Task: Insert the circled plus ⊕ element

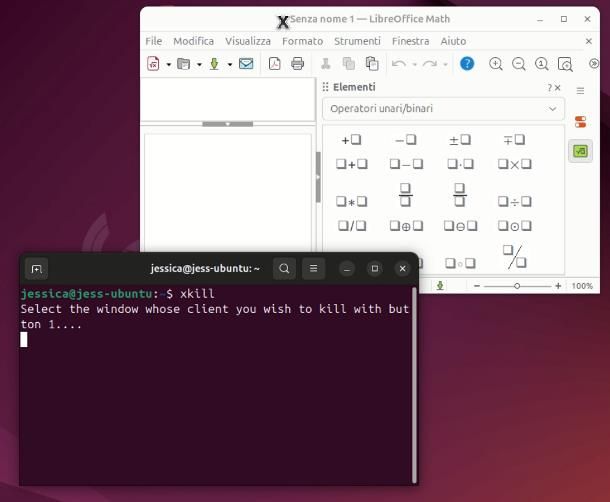Action: pyautogui.click(x=406, y=226)
